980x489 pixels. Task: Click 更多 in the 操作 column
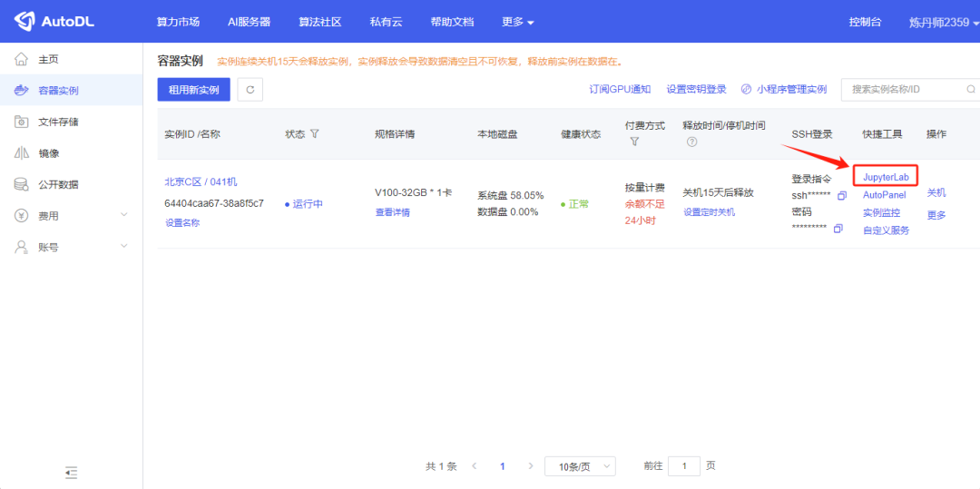(936, 215)
